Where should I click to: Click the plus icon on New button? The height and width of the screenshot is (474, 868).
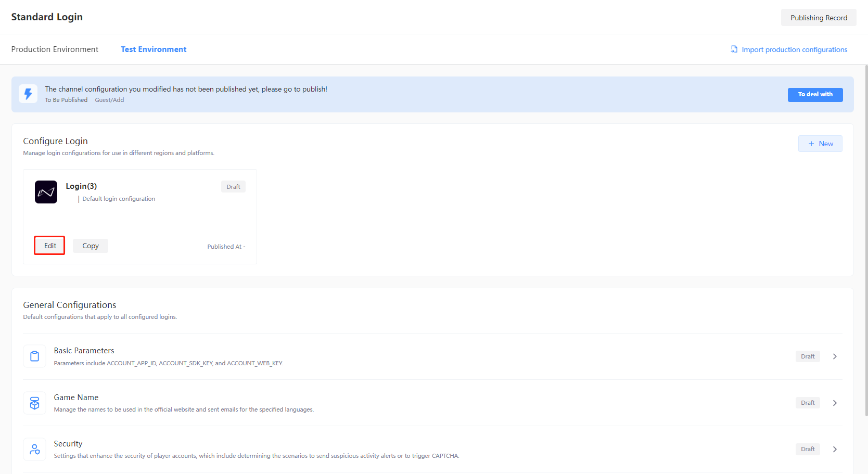pyautogui.click(x=811, y=144)
